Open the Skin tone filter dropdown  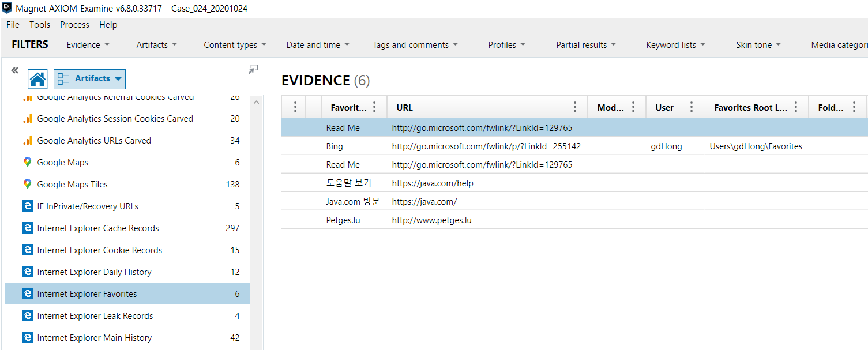point(758,45)
